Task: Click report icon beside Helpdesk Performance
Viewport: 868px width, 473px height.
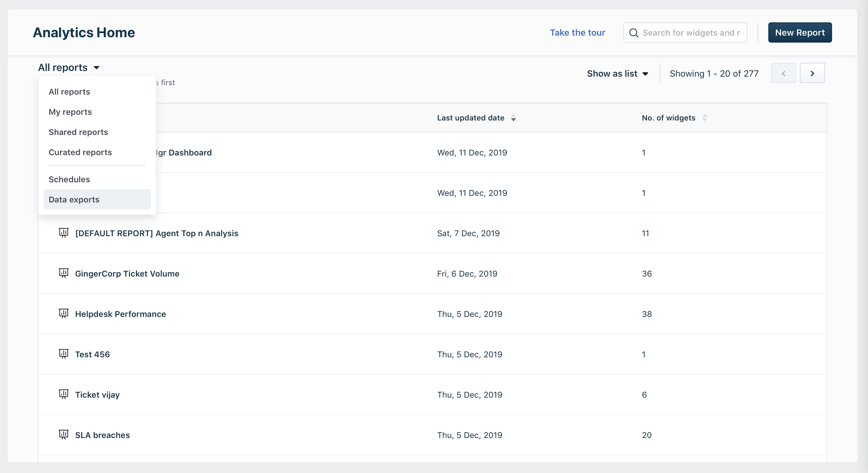Action: click(63, 313)
